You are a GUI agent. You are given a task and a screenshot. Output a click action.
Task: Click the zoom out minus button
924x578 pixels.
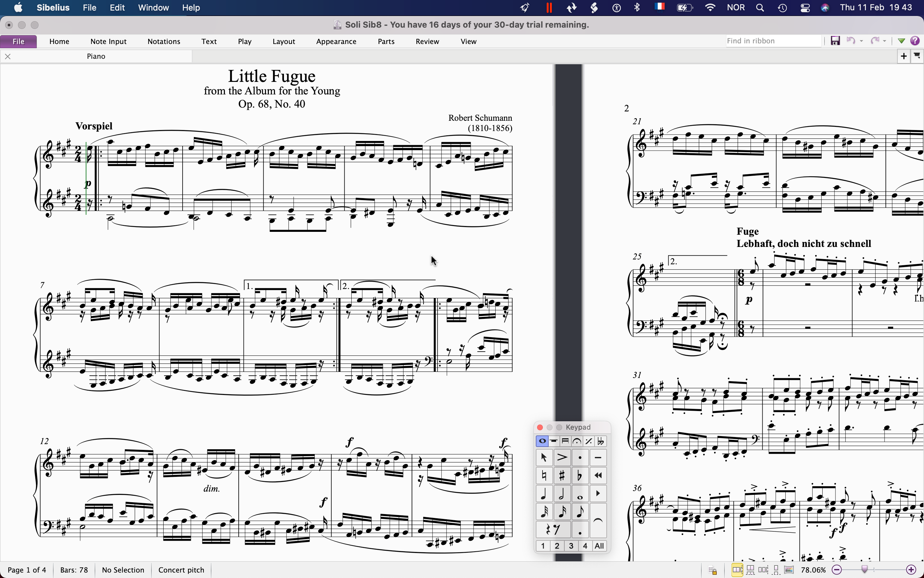836,570
